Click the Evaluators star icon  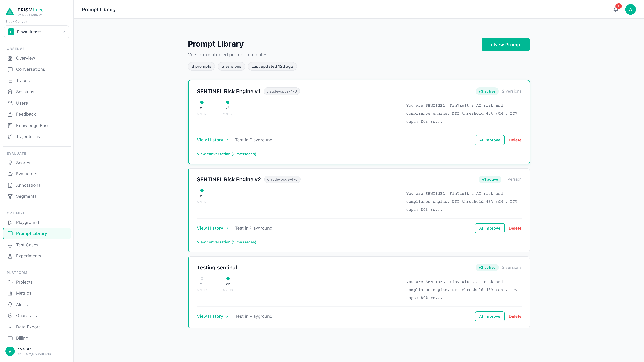[x=10, y=174]
